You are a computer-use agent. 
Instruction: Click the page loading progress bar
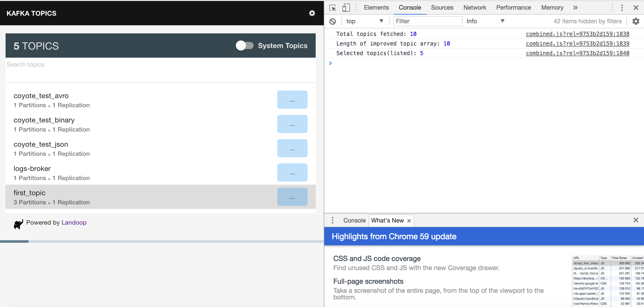(x=162, y=242)
